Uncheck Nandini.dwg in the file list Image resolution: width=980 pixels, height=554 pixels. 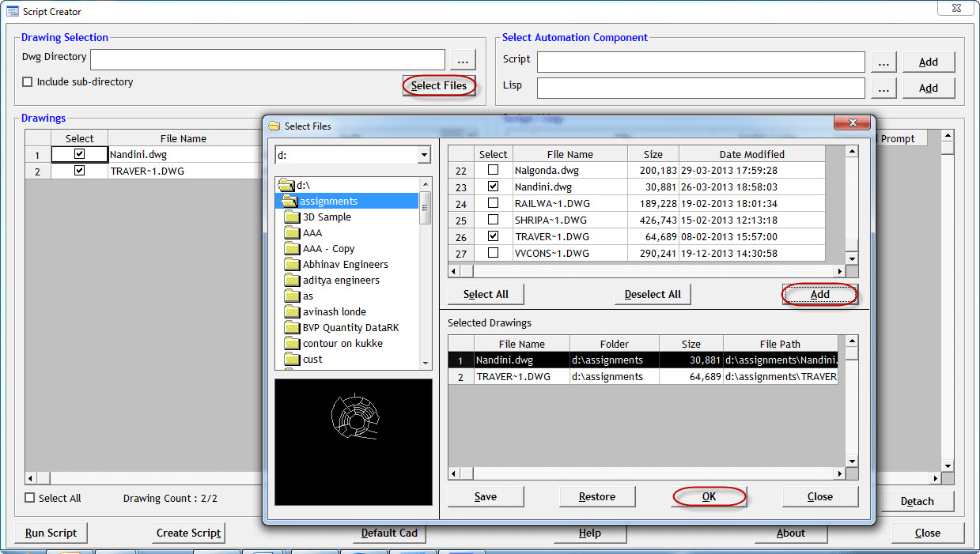coord(493,187)
